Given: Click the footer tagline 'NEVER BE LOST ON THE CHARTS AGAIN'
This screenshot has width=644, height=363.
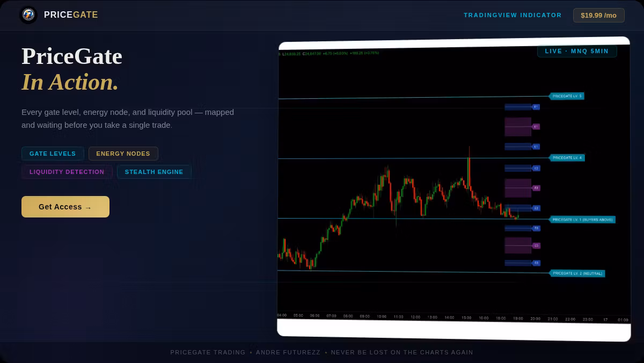Looking at the screenshot, I should tap(402, 352).
